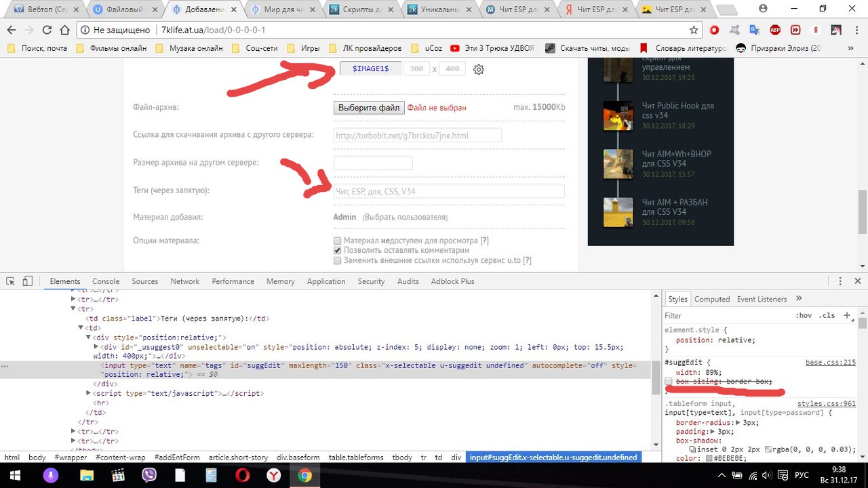Click the #BEBEBE color swatch

pyautogui.click(x=709, y=458)
